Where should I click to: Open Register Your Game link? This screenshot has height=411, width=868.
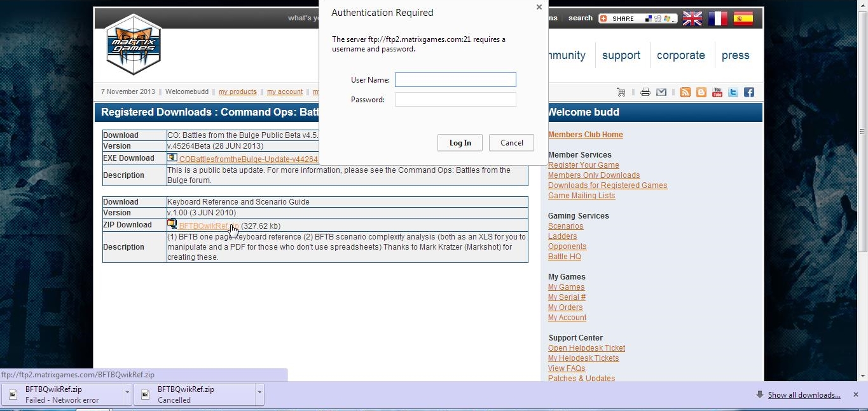pyautogui.click(x=584, y=165)
